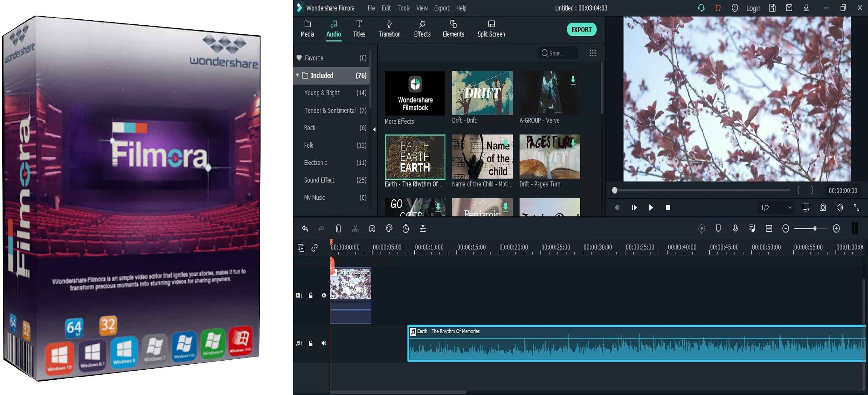Open the Tools menu
Viewport: 868px width, 395px height.
(x=404, y=8)
